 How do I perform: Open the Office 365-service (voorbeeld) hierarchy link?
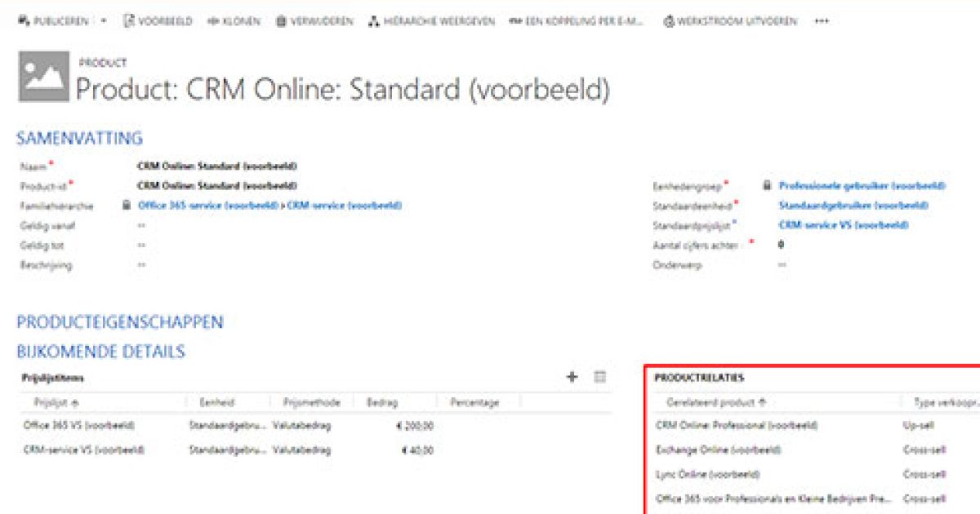click(x=209, y=206)
